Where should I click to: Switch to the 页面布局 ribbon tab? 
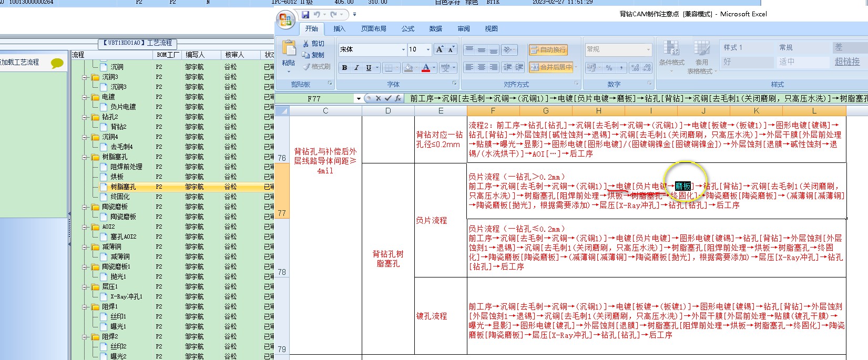(373, 29)
